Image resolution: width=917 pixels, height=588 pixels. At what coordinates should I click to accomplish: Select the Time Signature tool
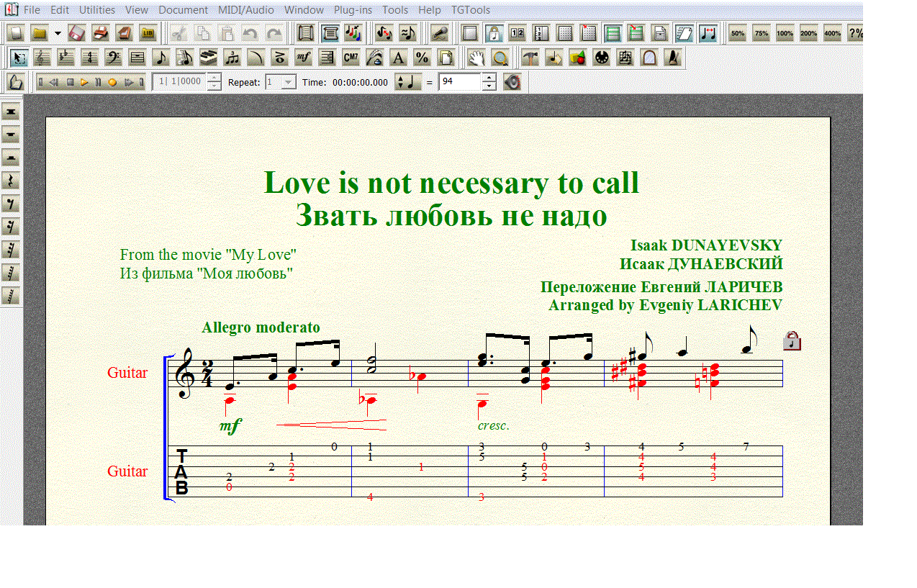(89, 58)
